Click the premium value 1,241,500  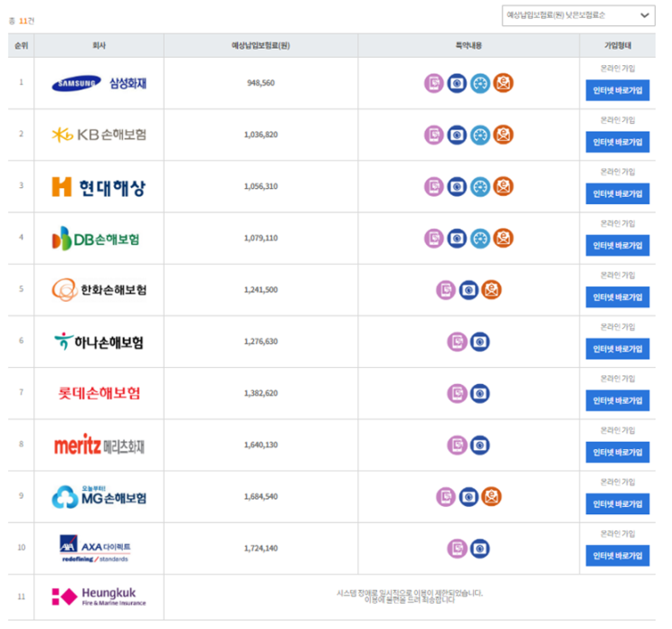pos(260,290)
